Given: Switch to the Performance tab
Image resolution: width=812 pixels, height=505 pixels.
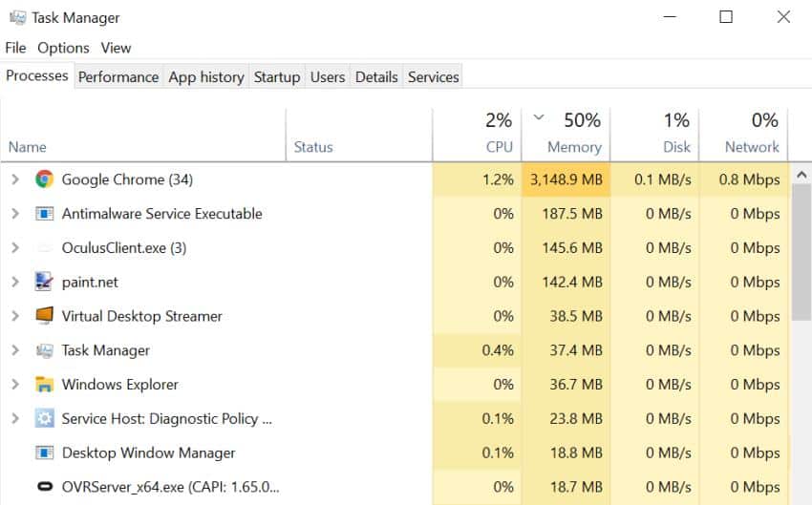Looking at the screenshot, I should [x=118, y=76].
